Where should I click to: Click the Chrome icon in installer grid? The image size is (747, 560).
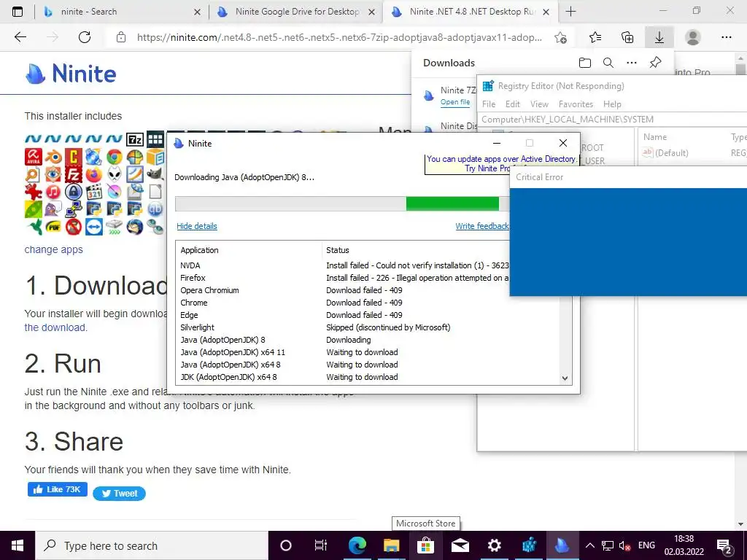115,157
